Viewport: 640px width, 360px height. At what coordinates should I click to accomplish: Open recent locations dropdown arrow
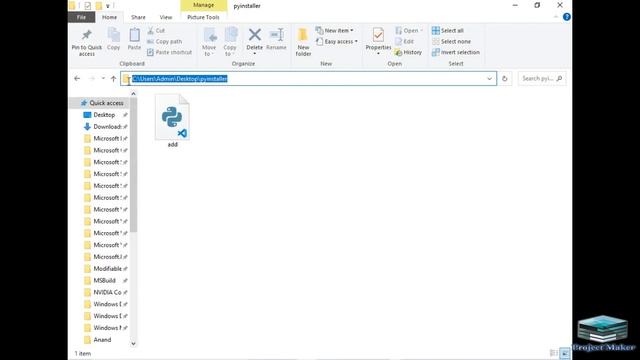pos(103,78)
